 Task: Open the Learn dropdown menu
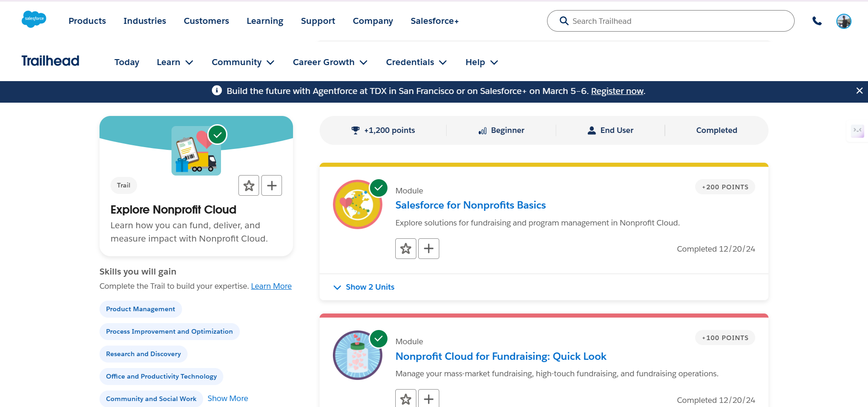(175, 62)
